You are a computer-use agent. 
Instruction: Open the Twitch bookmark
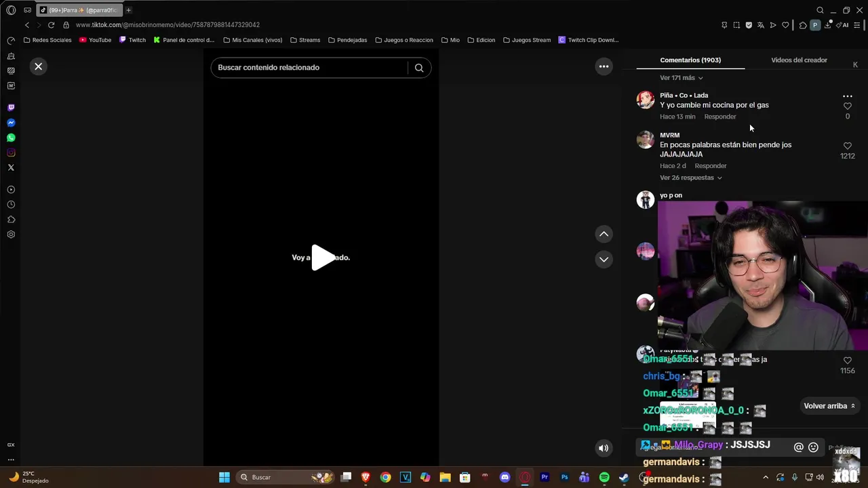coord(132,40)
